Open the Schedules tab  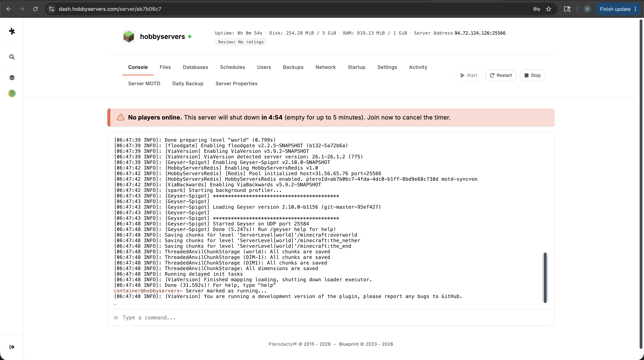(233, 67)
